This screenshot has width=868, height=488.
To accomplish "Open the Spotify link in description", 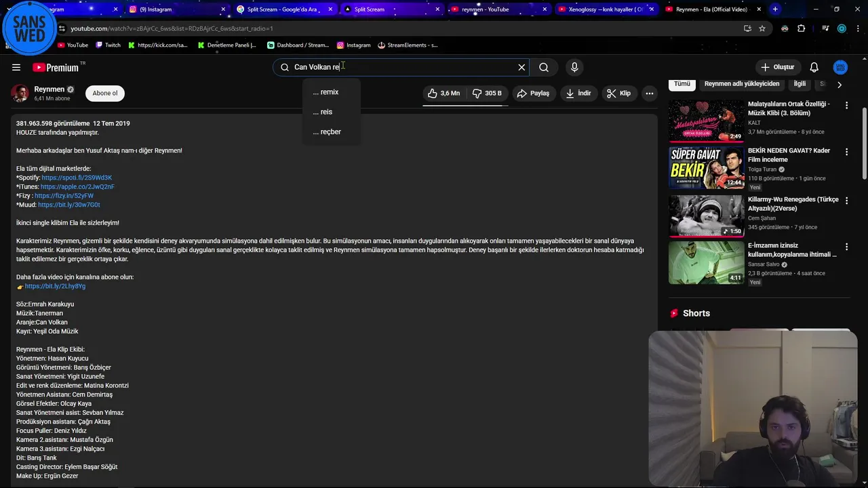I will click(x=77, y=178).
